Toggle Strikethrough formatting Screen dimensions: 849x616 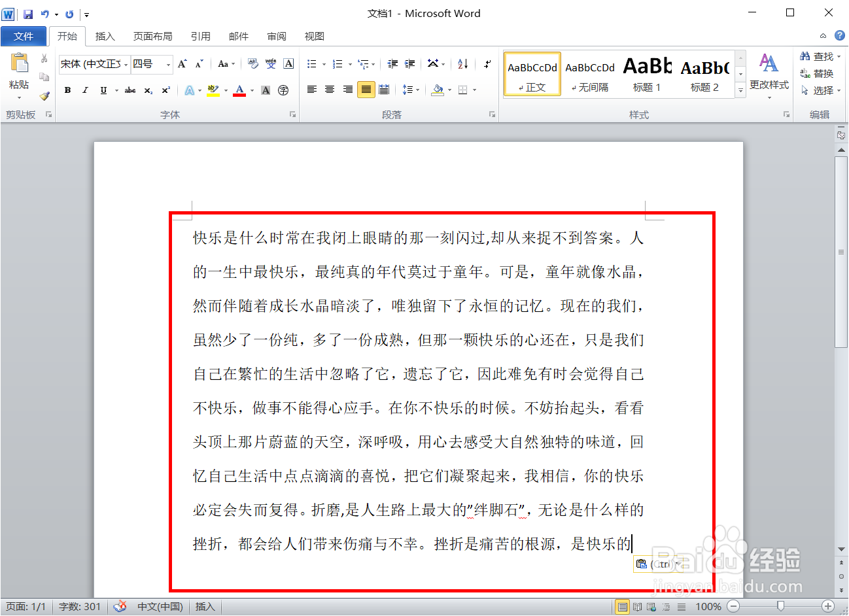point(130,90)
